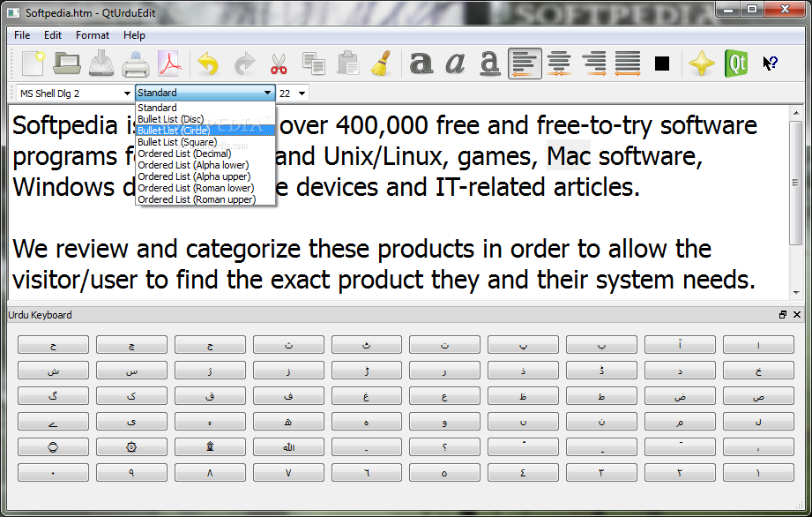Click the yellow star About icon
812x517 pixels.
pos(702,64)
